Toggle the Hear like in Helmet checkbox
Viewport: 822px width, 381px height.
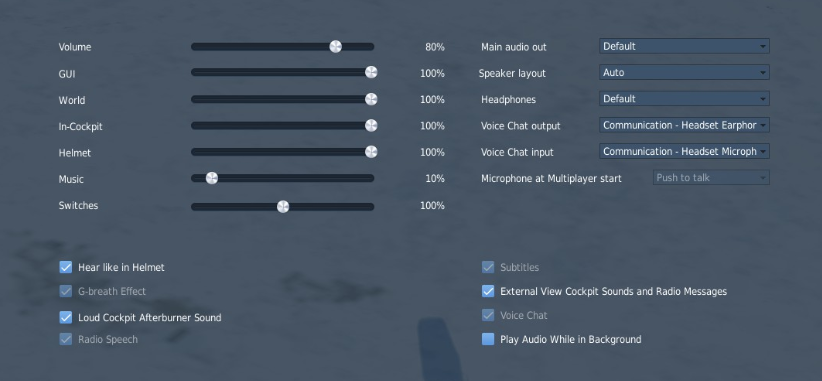tap(66, 267)
